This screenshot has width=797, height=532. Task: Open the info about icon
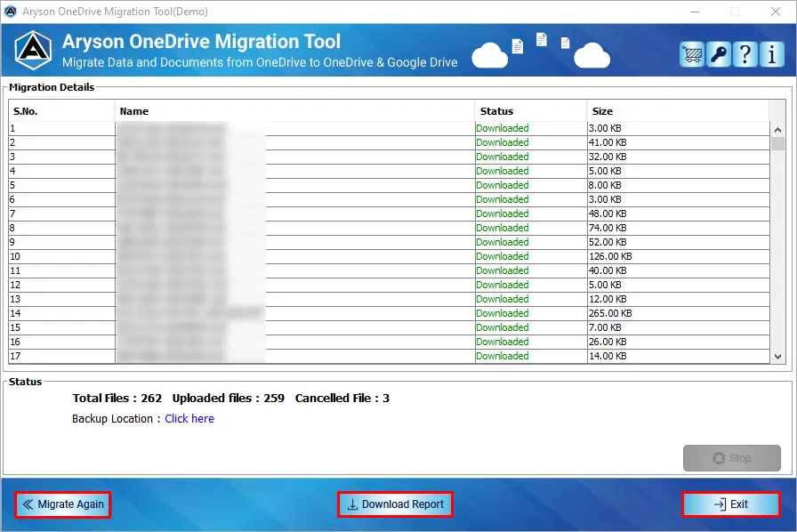[x=772, y=54]
